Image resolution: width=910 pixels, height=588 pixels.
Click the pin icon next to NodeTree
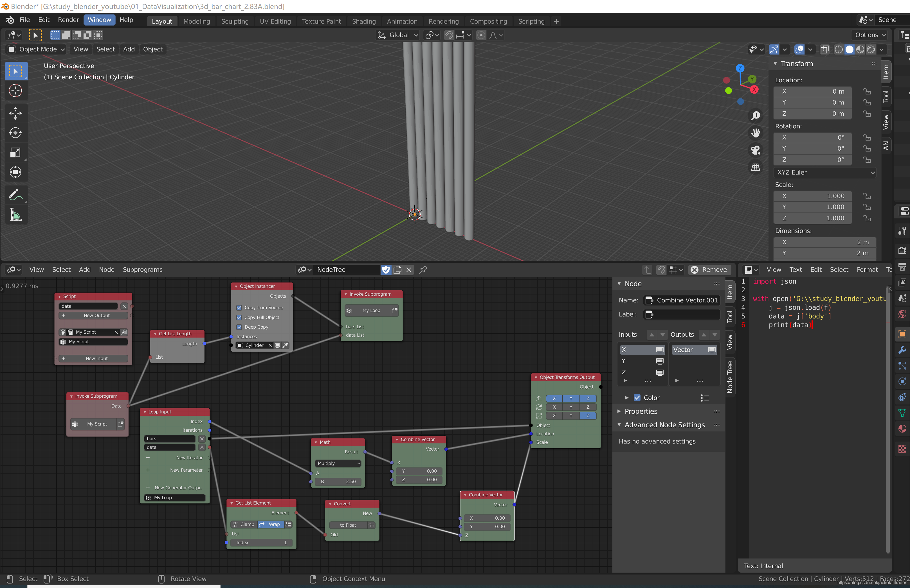[x=423, y=270]
